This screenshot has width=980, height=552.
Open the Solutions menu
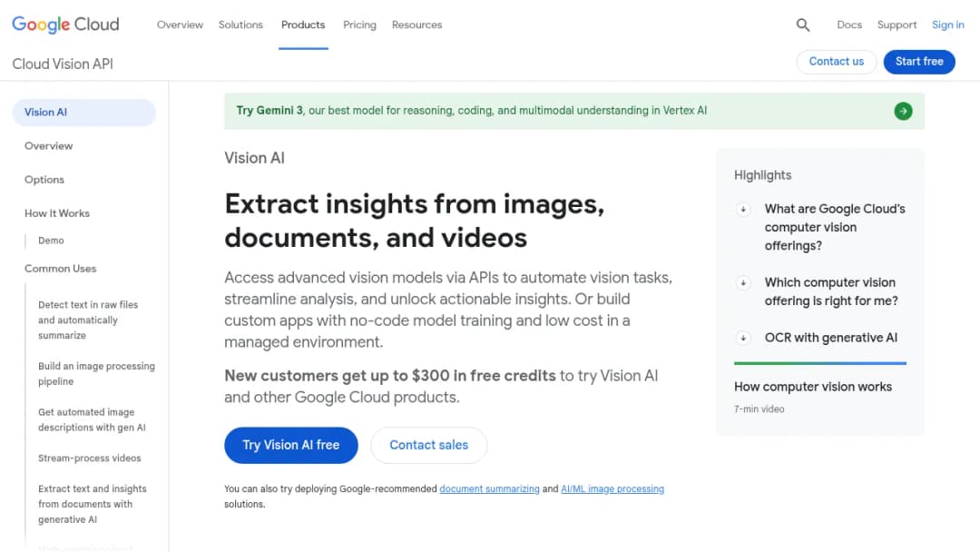240,25
